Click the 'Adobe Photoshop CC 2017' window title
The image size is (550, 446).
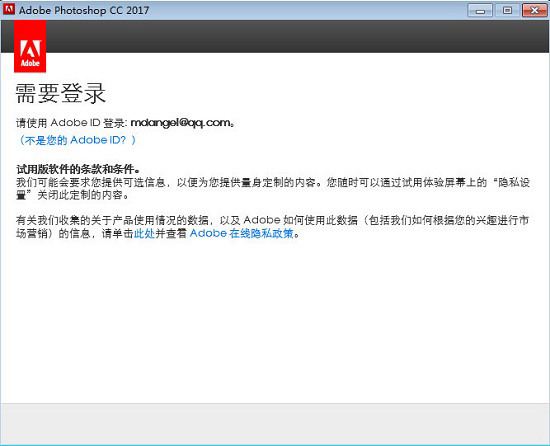pyautogui.click(x=84, y=10)
